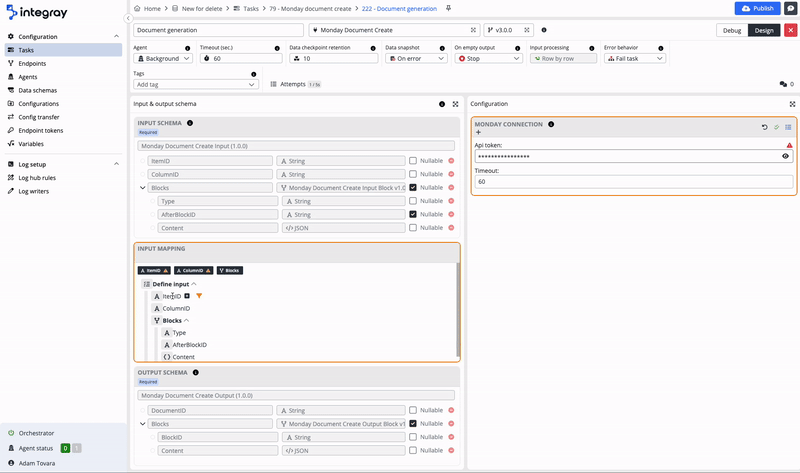This screenshot has width=800, height=473.
Task: Click the plus icon under Monday Connection
Action: tap(478, 133)
